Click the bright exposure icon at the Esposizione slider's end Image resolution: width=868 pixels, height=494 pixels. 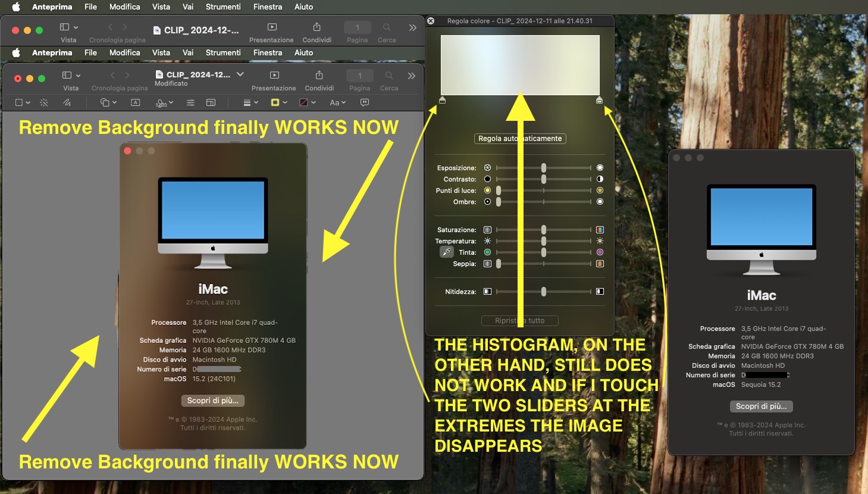pyautogui.click(x=600, y=168)
